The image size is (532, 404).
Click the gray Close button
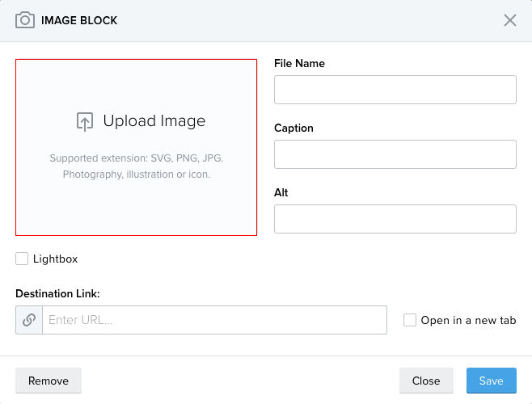click(426, 381)
